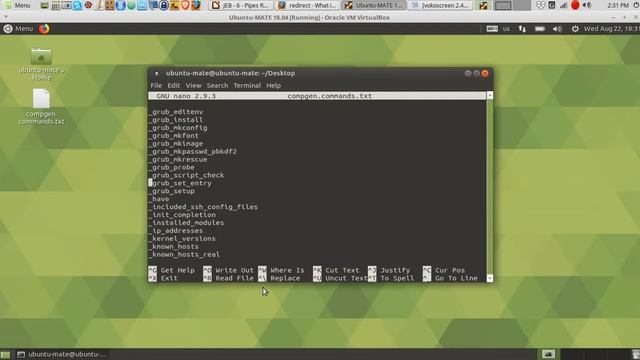Click nano's Where Is shortcut label
Viewport: 640px width, 360px height.
click(x=287, y=270)
